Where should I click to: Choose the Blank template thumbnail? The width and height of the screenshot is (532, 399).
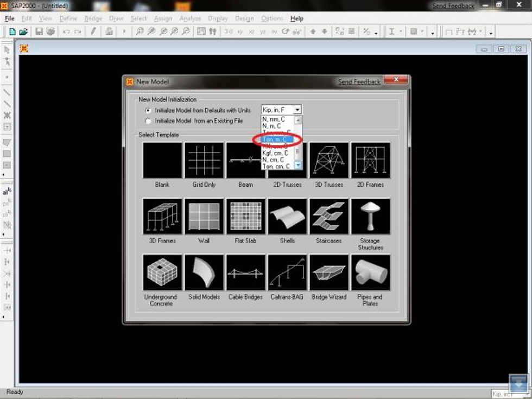point(162,160)
